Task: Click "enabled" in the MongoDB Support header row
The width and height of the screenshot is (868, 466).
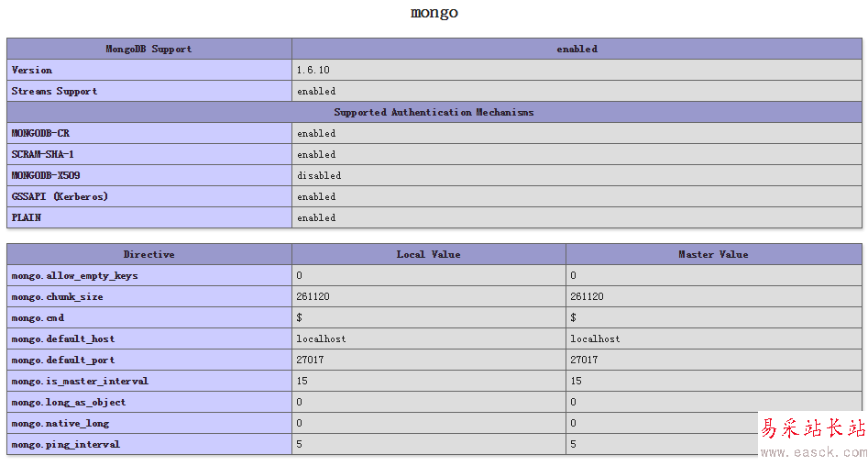Action: pyautogui.click(x=577, y=49)
